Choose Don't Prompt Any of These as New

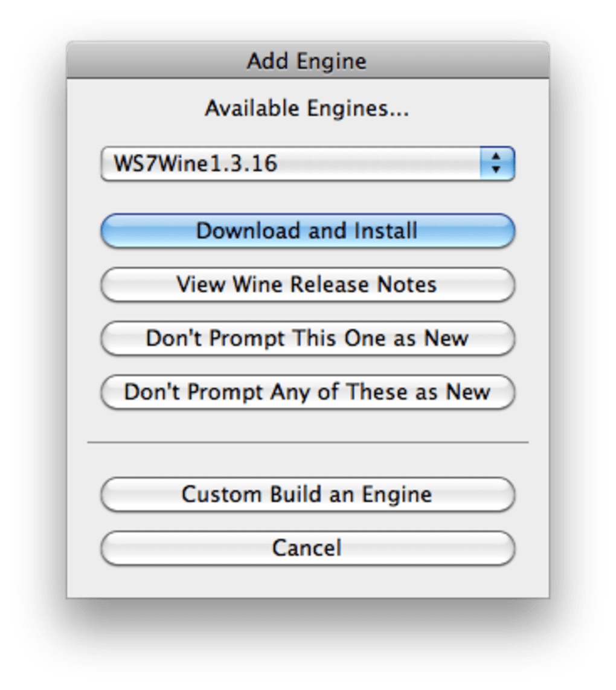[307, 392]
